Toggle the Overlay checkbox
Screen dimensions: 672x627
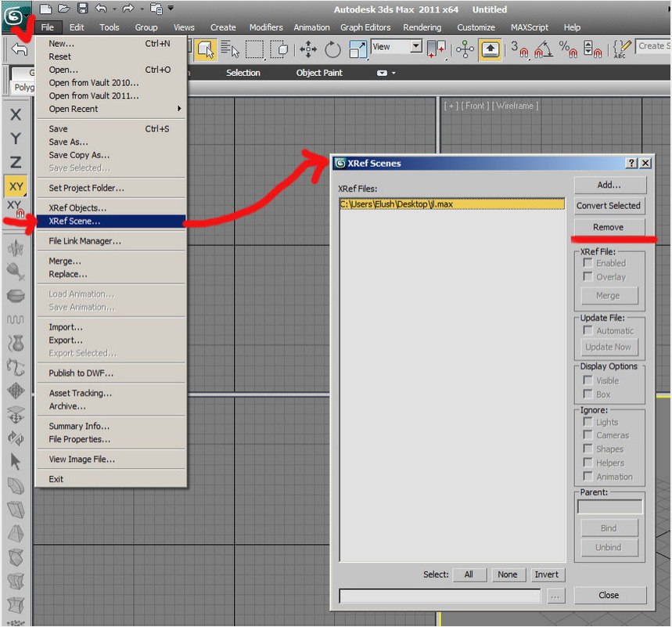588,276
